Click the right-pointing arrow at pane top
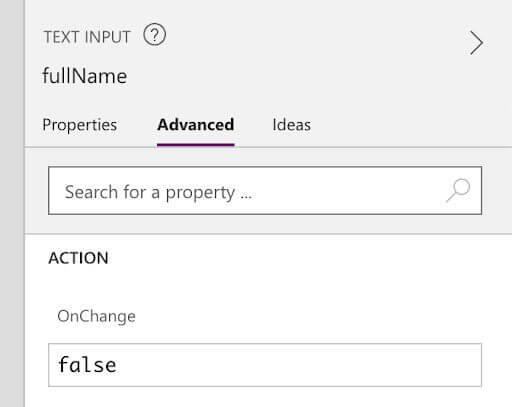 tap(476, 43)
